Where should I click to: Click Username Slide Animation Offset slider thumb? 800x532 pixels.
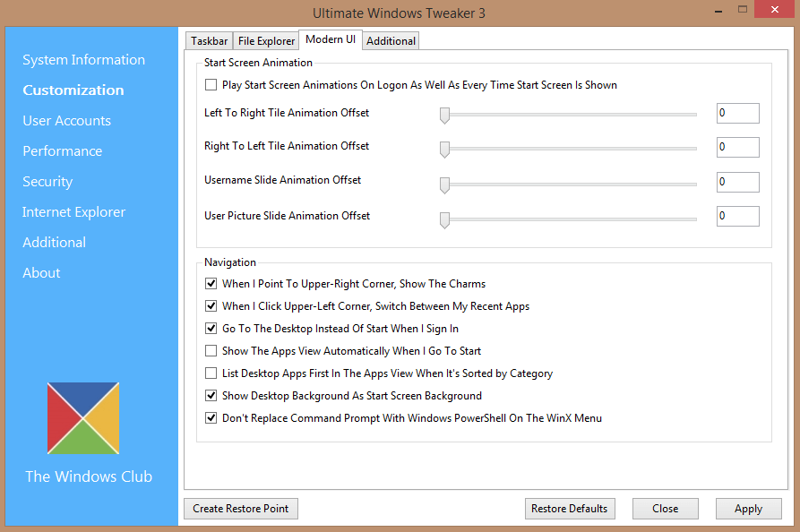click(x=445, y=185)
